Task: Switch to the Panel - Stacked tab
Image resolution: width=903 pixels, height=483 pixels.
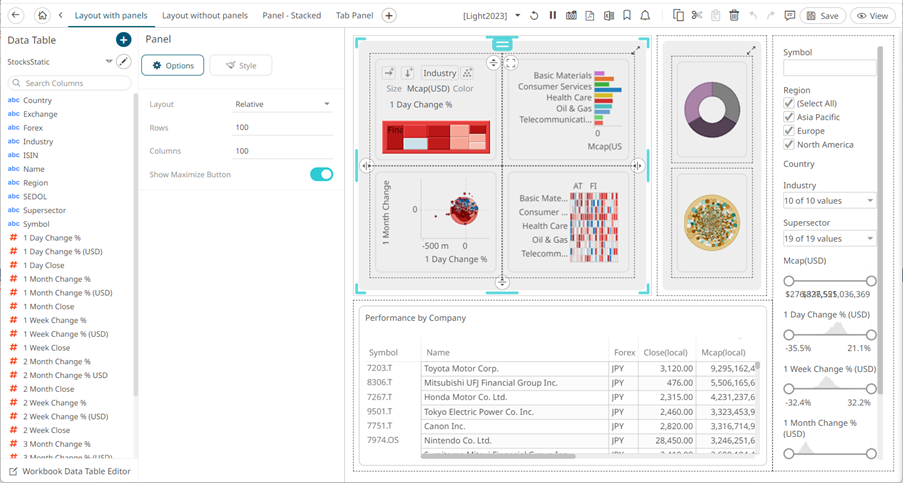Action: (292, 16)
